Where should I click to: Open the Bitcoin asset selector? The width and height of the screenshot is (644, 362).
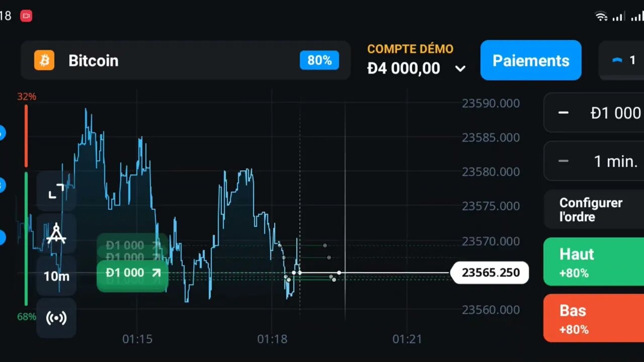click(185, 61)
